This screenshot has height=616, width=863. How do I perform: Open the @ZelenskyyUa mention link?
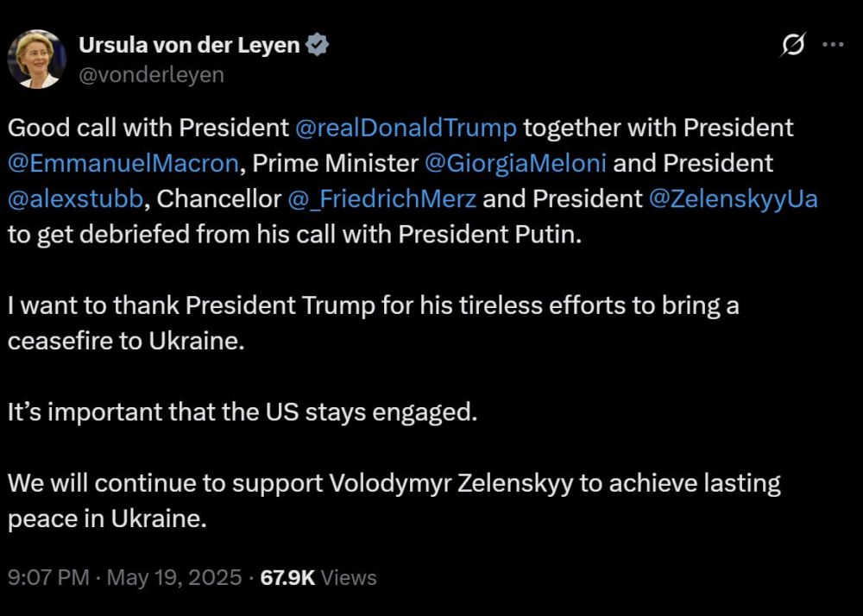click(x=733, y=199)
